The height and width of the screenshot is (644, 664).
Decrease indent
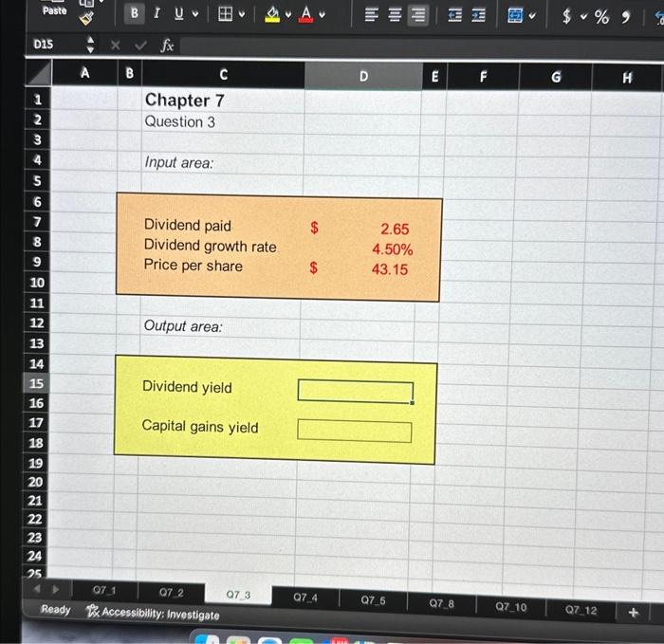(x=455, y=16)
